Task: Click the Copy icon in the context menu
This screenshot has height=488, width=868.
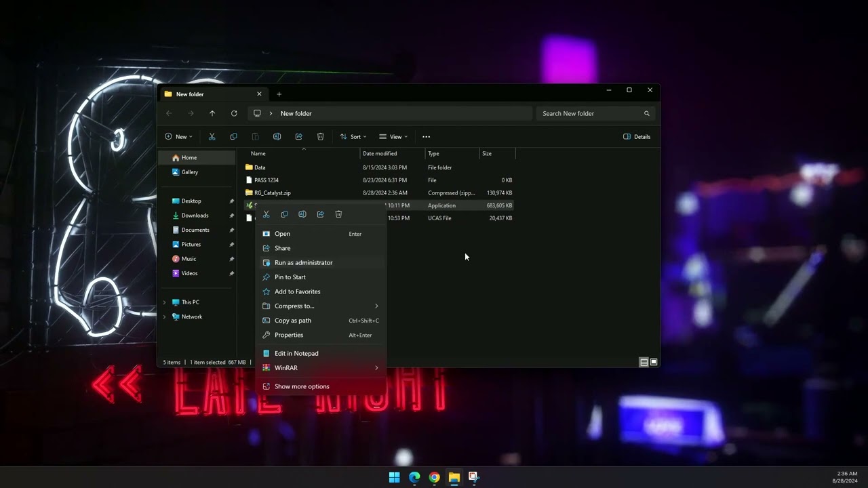Action: click(x=284, y=214)
